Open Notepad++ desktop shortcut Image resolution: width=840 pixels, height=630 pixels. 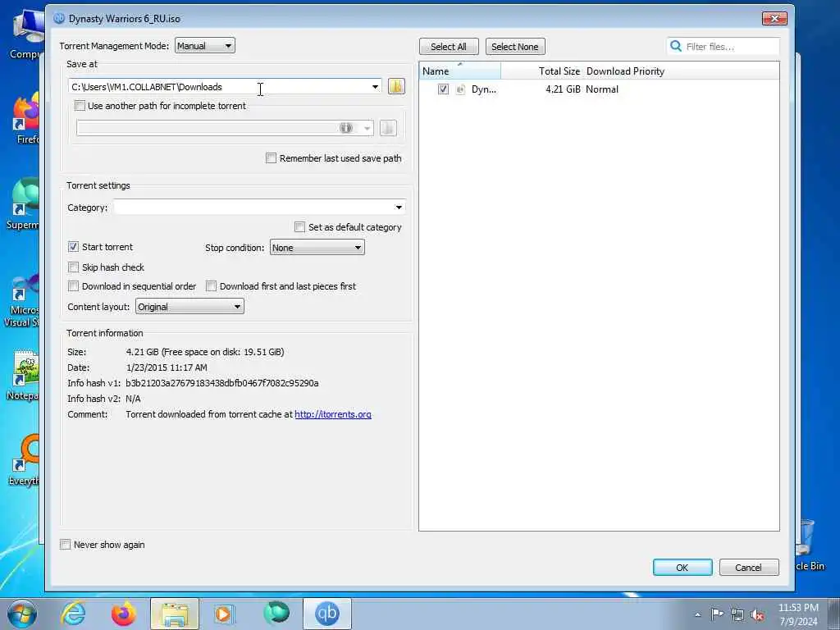(x=24, y=376)
